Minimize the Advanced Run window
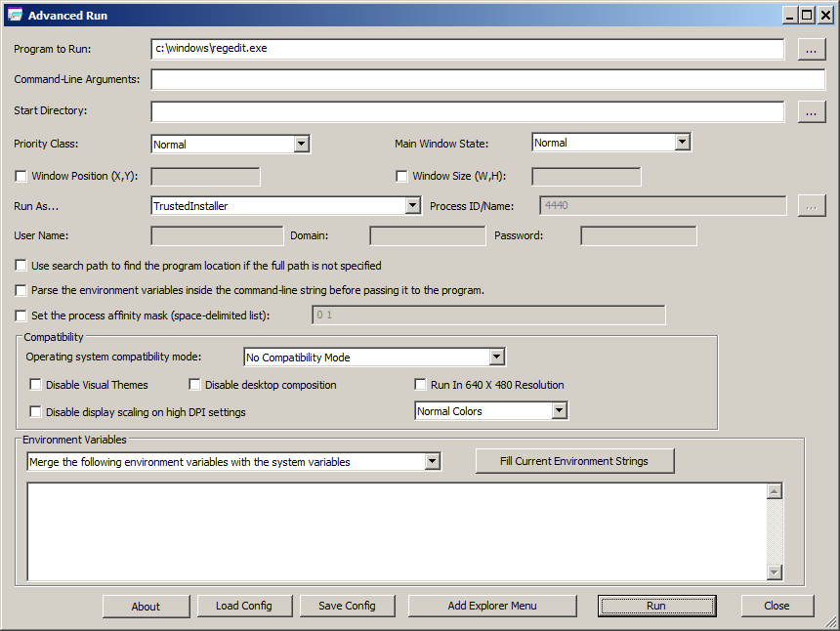840x631 pixels. click(789, 15)
